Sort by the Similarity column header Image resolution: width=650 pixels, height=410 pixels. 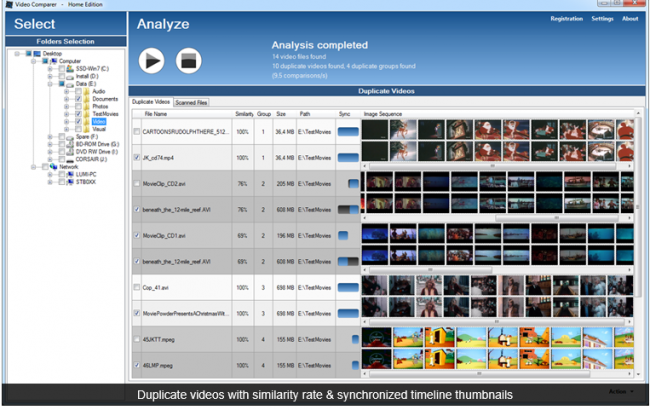[244, 114]
